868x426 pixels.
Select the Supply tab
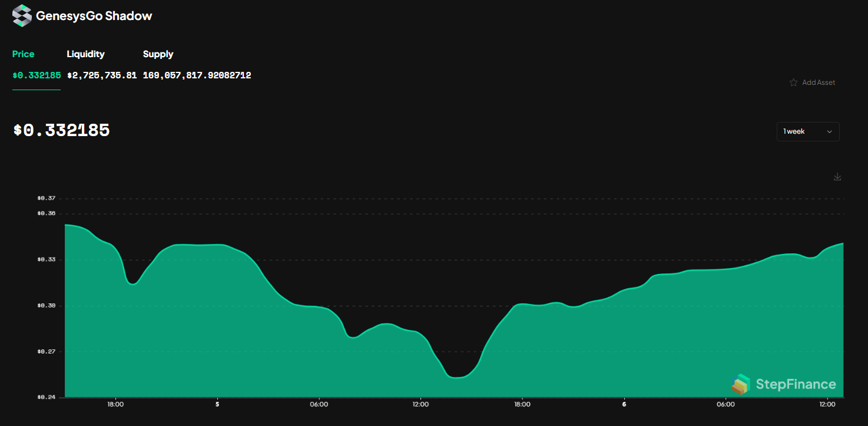(158, 54)
